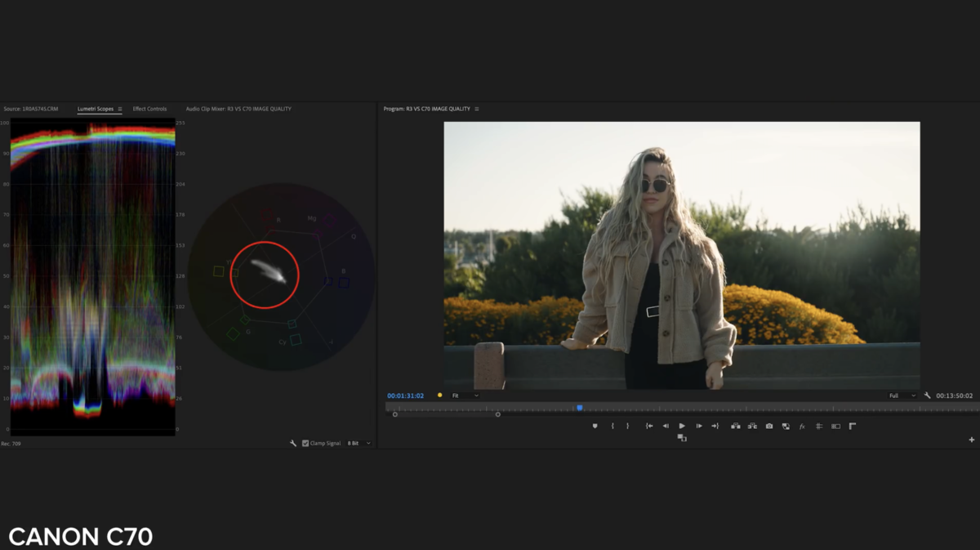The image size is (980, 550).
Task: Click the Mark In bracket icon
Action: [612, 426]
